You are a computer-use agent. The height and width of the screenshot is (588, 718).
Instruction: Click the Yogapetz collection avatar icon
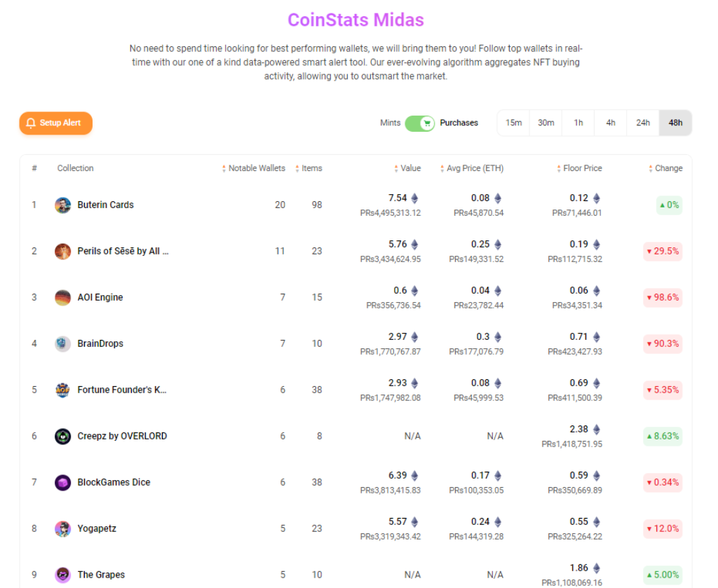[x=63, y=529]
